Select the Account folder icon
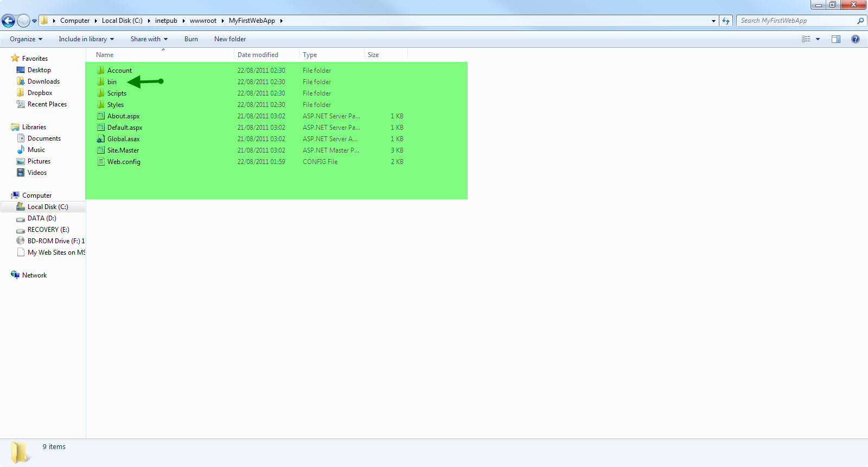 [x=100, y=70]
